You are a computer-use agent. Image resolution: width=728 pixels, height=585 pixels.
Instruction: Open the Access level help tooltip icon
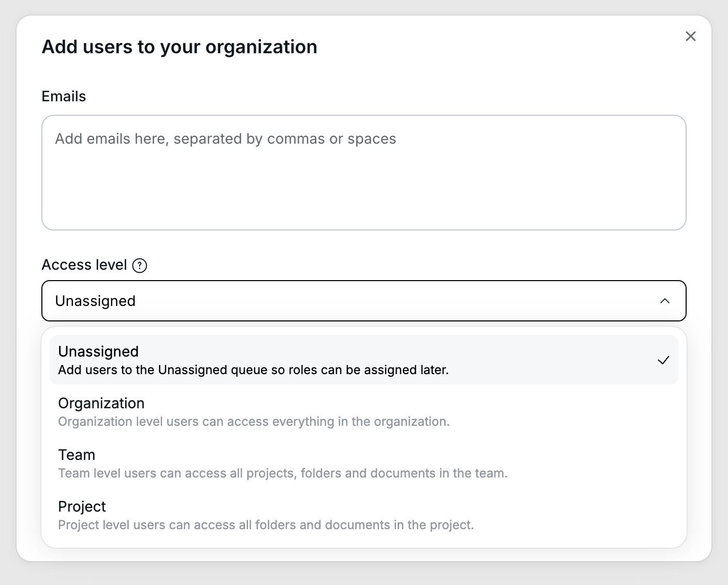point(140,266)
